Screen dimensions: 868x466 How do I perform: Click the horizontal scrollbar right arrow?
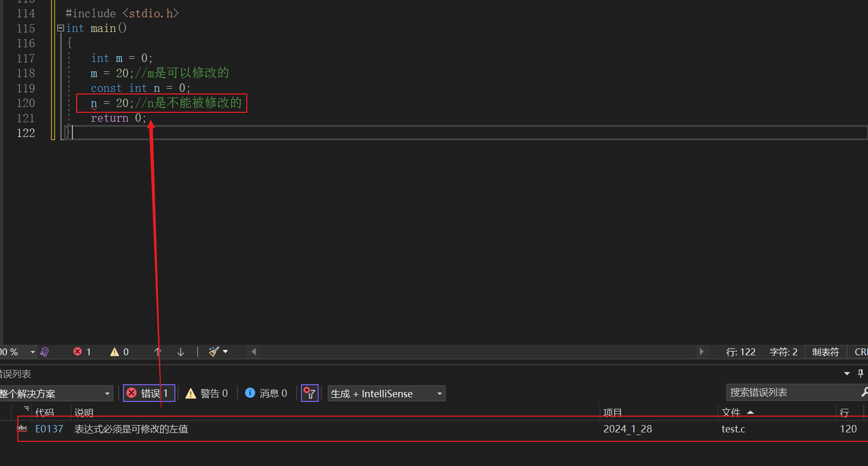click(x=702, y=352)
